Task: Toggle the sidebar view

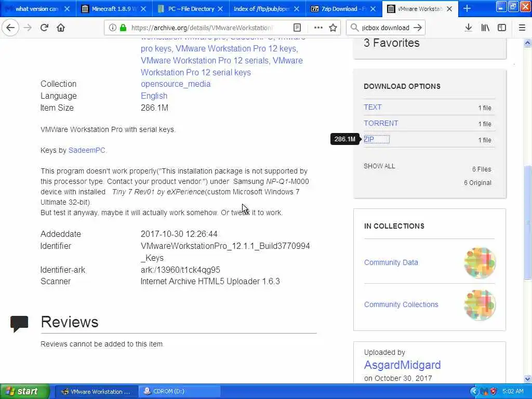Action: pos(502,28)
